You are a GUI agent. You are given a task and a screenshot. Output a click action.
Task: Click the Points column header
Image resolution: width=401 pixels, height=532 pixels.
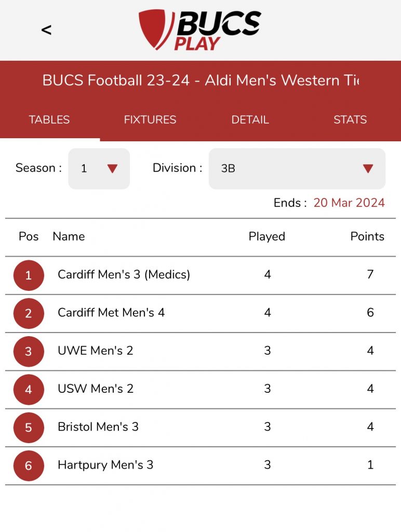[x=367, y=236]
